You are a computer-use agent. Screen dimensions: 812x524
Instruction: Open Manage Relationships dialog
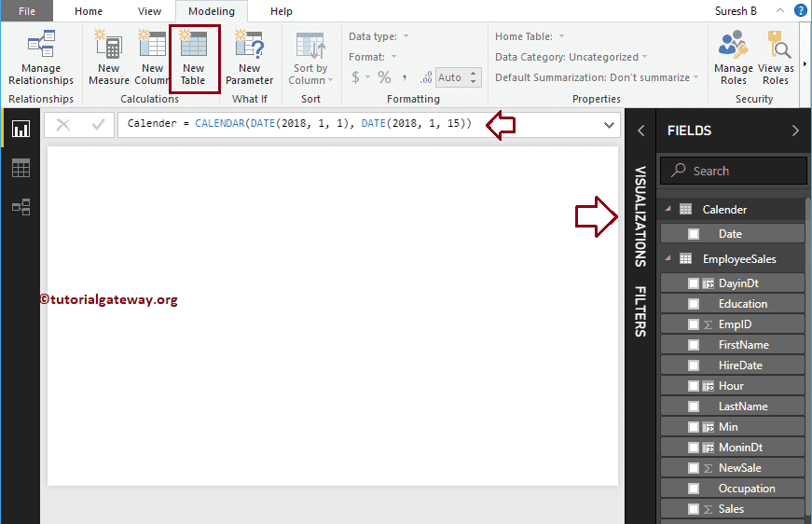(x=41, y=58)
